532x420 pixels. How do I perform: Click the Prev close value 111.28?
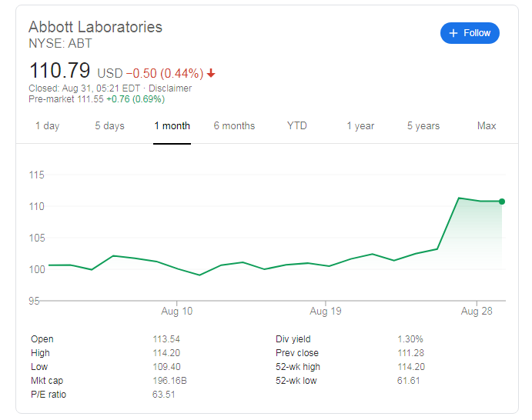[410, 353]
